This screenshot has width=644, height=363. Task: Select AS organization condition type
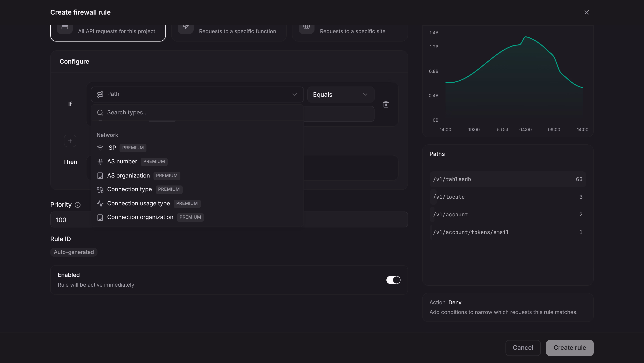pos(197,176)
